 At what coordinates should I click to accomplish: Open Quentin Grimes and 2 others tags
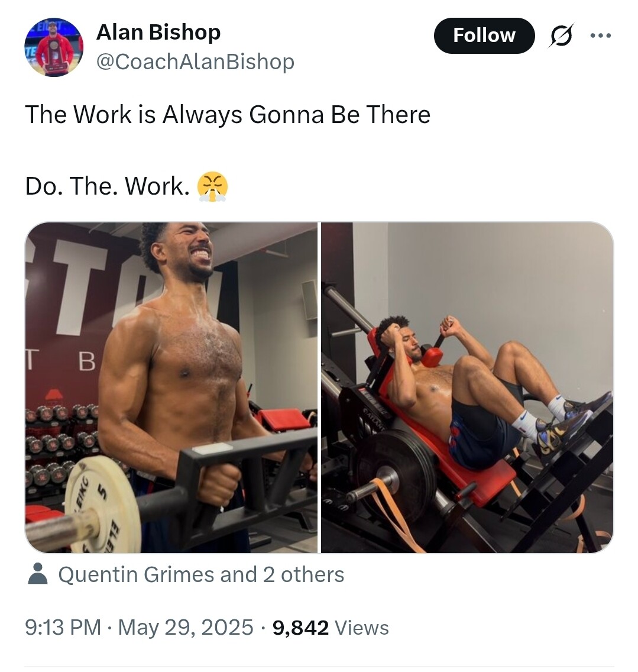coord(201,574)
